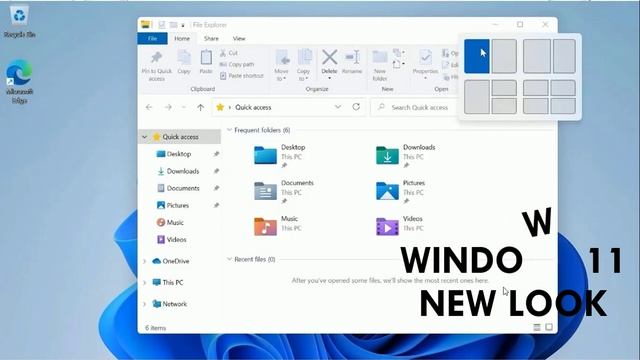Click the pin icon beside Desktop
The height and width of the screenshot is (360, 640).
tap(216, 154)
